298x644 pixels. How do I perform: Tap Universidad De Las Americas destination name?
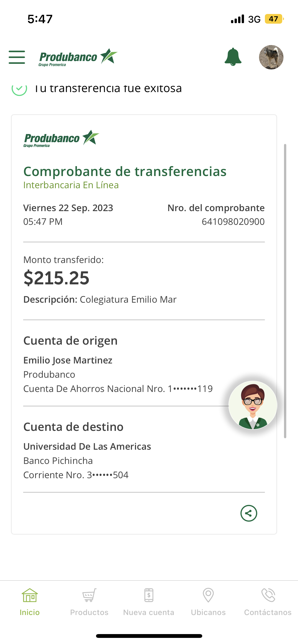(x=87, y=446)
